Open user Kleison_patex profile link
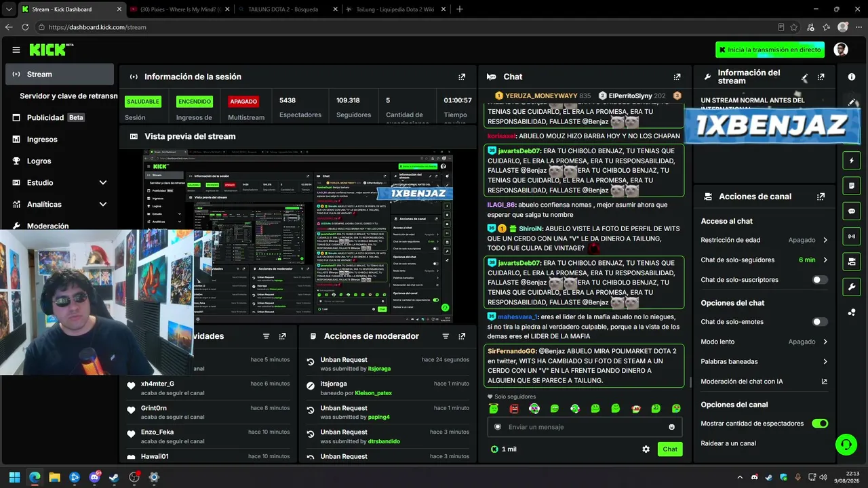868x488 pixels. (374, 393)
